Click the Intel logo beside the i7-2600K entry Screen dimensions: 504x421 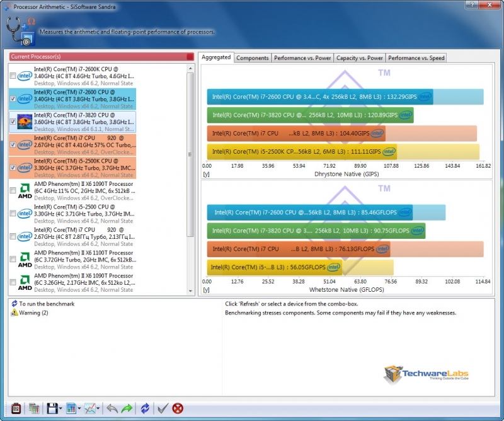click(25, 76)
